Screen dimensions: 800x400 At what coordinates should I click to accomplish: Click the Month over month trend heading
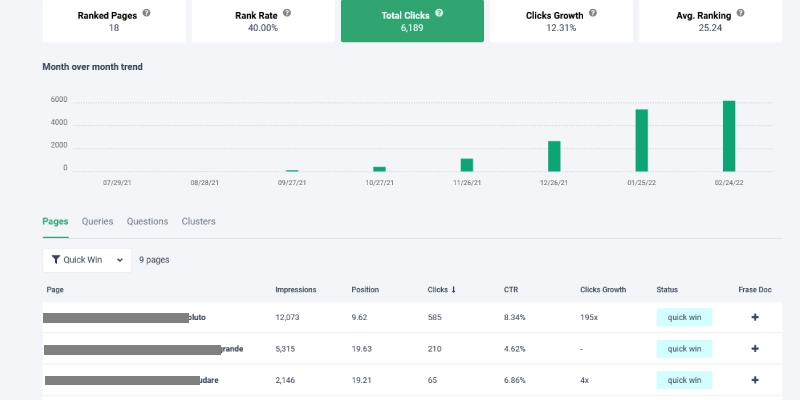point(92,67)
